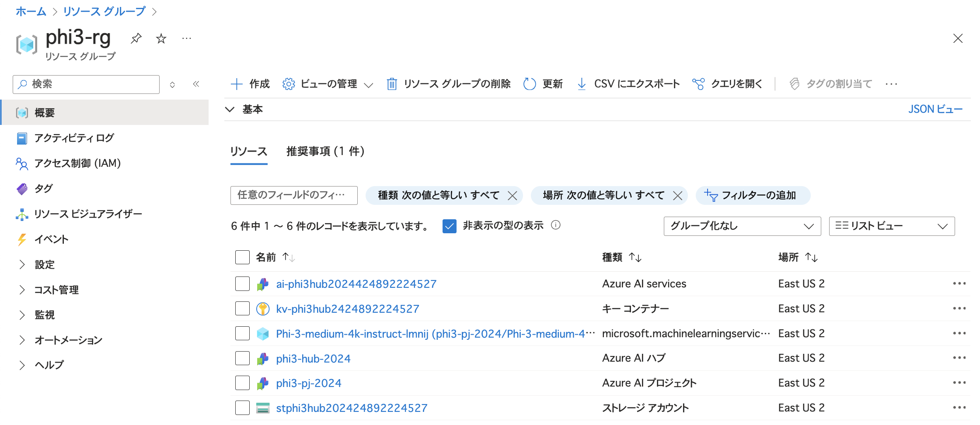
Task: Open row menu for kv-phi3hub2424892224527
Action: [x=959, y=308]
